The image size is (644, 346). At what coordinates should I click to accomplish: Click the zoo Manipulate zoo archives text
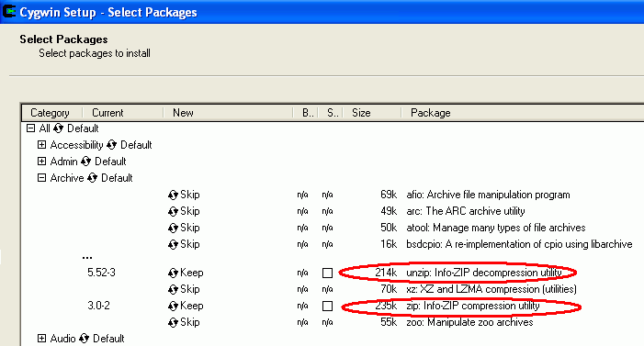click(x=469, y=322)
